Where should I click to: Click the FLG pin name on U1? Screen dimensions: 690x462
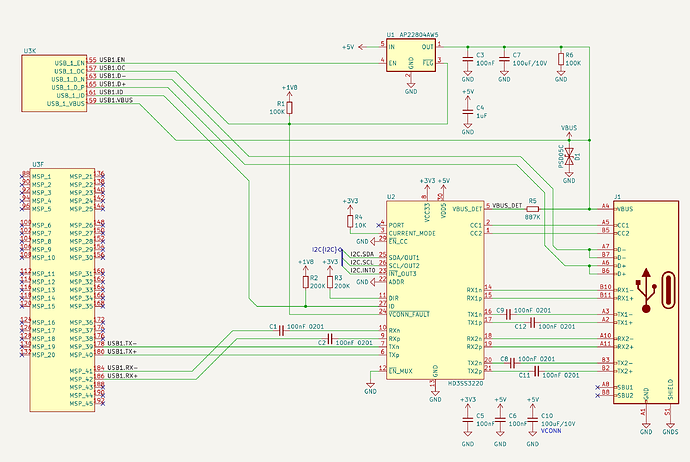click(428, 63)
